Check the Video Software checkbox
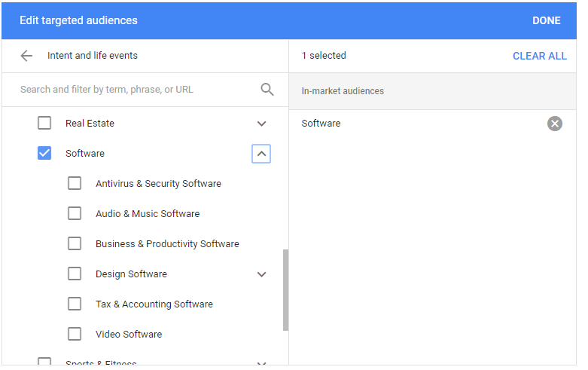The height and width of the screenshot is (370, 588). pos(75,334)
